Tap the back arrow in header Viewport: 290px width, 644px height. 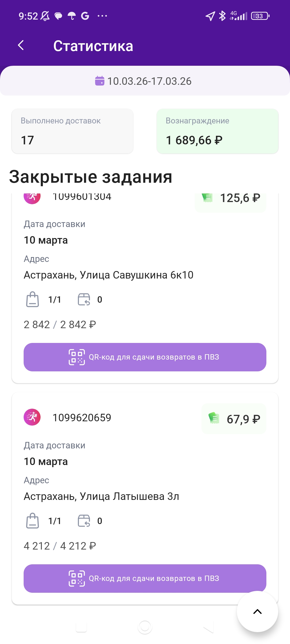[x=21, y=45]
